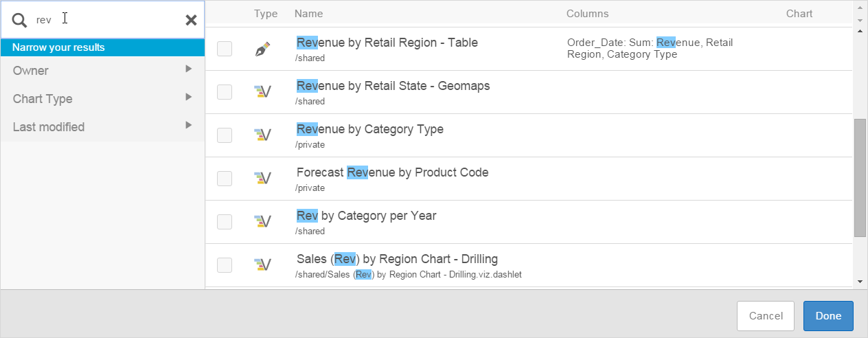Click the Cancel button
This screenshot has height=338, width=868.
tap(765, 316)
